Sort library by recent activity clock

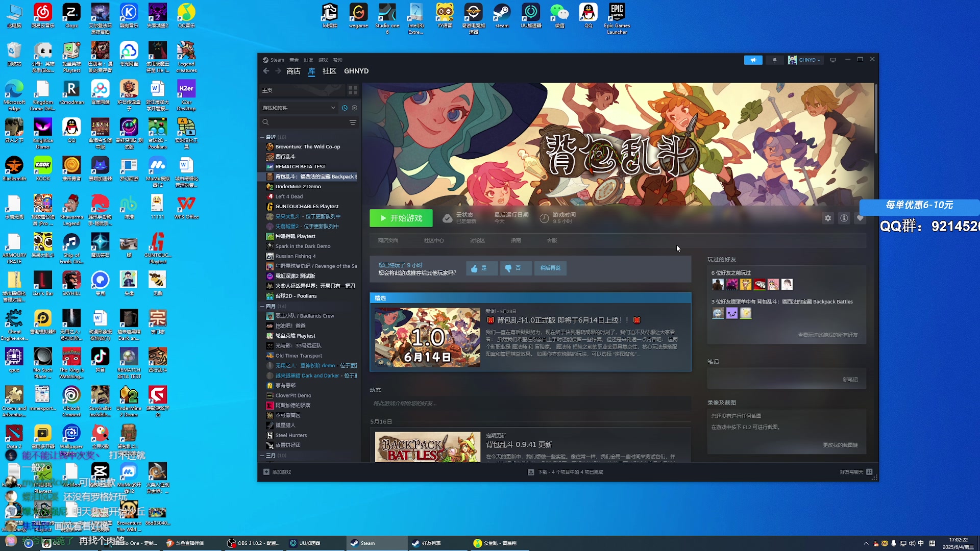click(x=345, y=108)
